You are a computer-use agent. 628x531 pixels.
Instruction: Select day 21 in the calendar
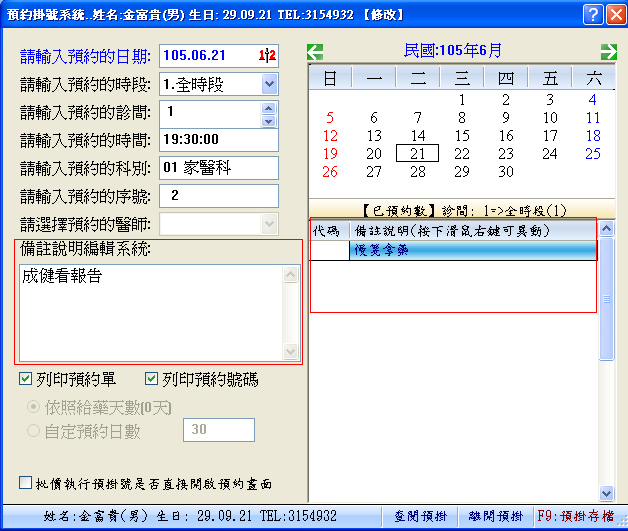pyautogui.click(x=418, y=153)
